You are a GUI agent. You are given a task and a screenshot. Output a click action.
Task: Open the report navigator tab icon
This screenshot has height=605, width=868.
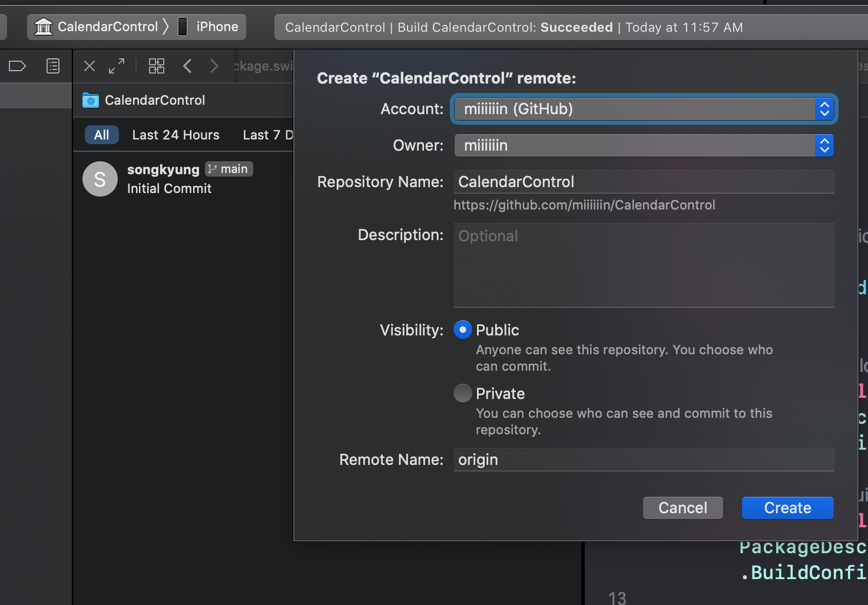click(53, 66)
